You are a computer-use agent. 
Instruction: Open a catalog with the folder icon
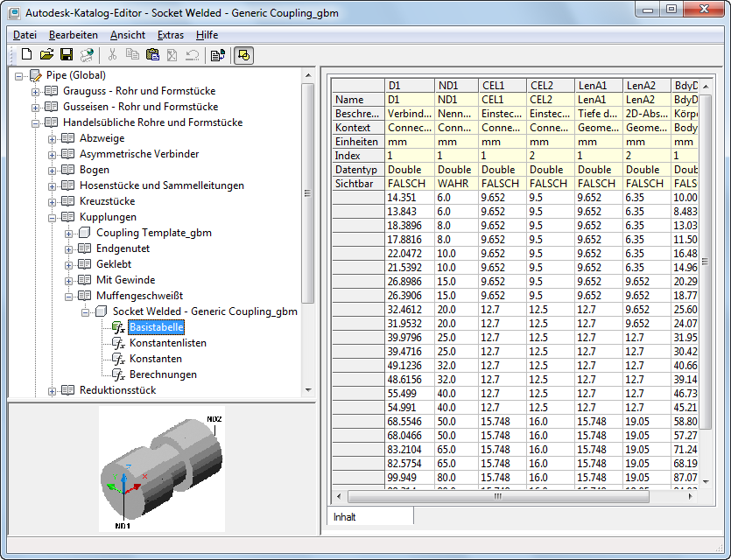tap(46, 55)
